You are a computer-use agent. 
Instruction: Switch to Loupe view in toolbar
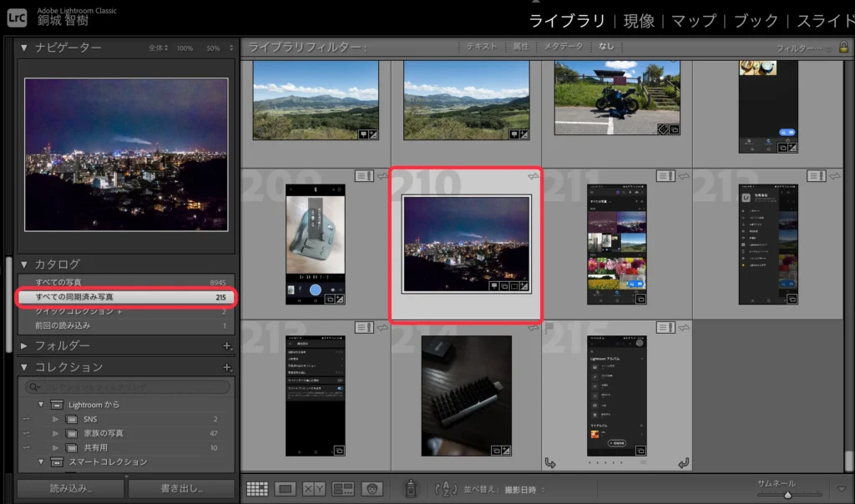[286, 489]
